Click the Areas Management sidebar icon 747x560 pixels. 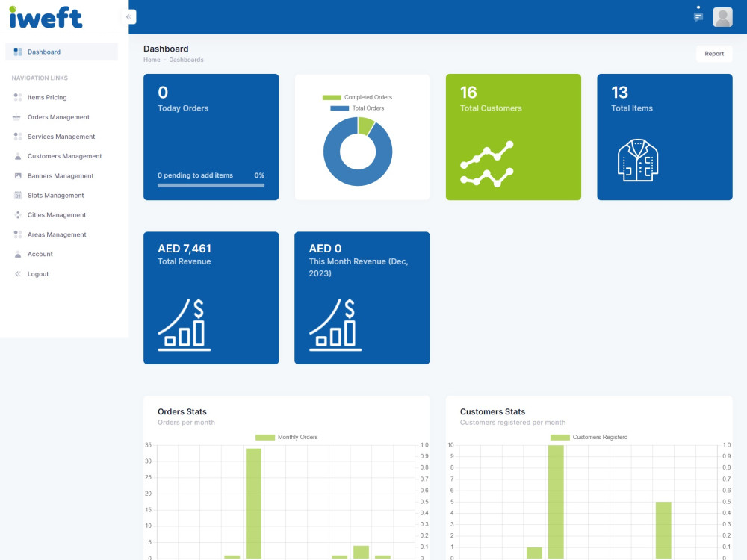point(18,234)
